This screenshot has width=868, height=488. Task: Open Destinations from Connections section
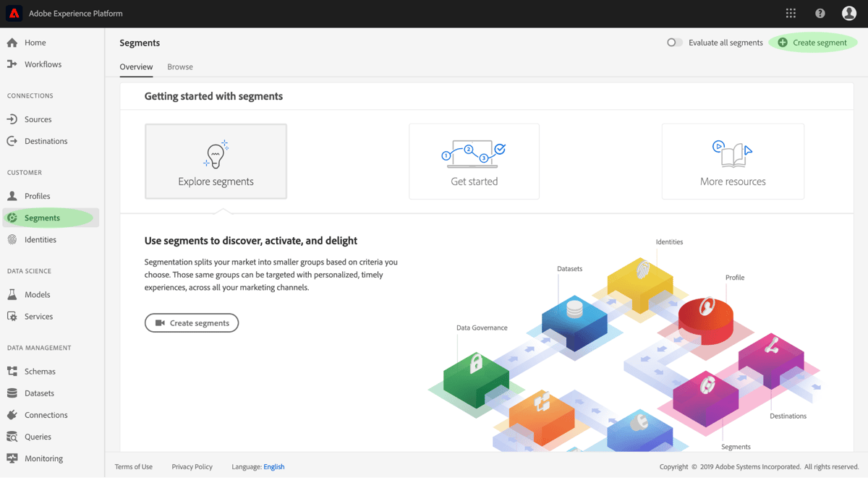pyautogui.click(x=46, y=140)
